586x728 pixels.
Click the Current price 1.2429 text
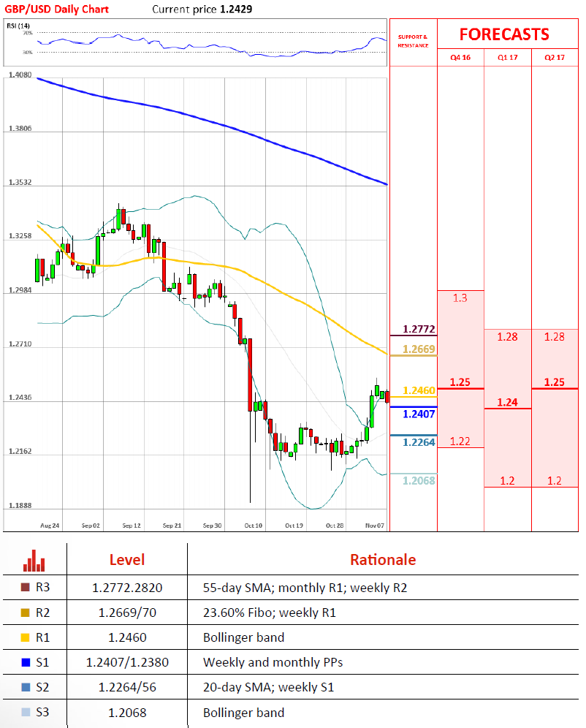pyautogui.click(x=202, y=10)
